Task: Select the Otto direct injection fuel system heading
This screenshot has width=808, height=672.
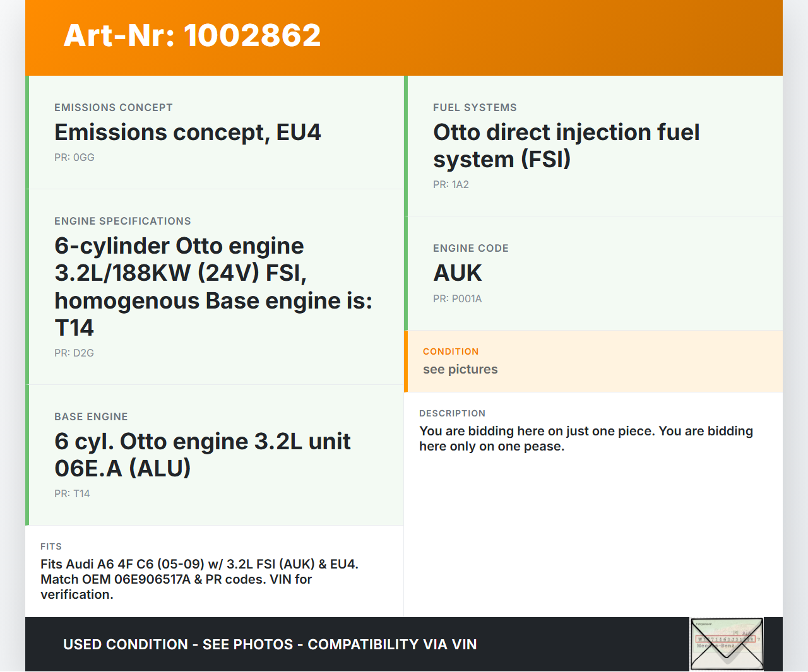Action: pyautogui.click(x=566, y=146)
